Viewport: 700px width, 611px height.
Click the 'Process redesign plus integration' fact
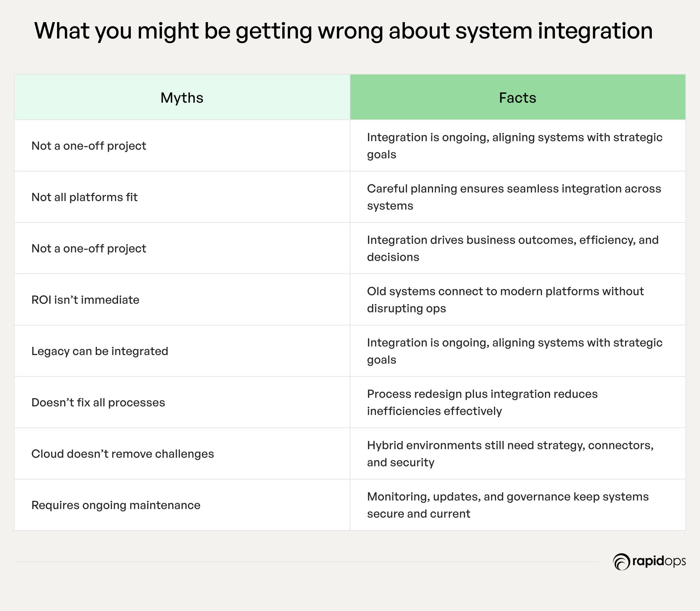click(482, 402)
